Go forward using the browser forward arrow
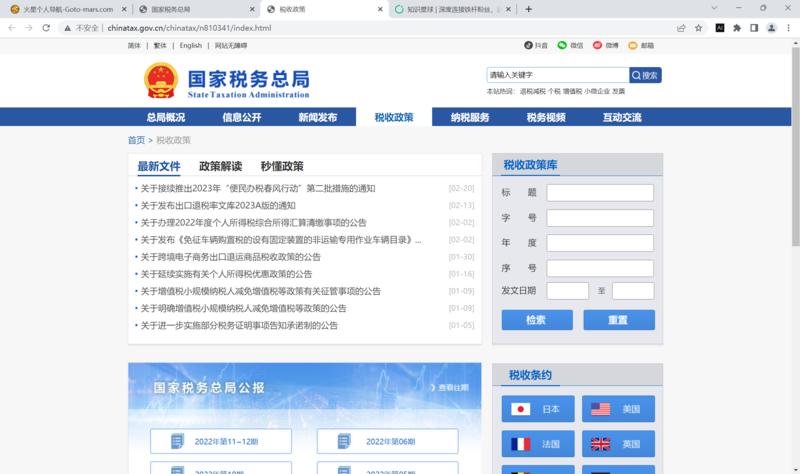This screenshot has width=800, height=474. point(29,28)
